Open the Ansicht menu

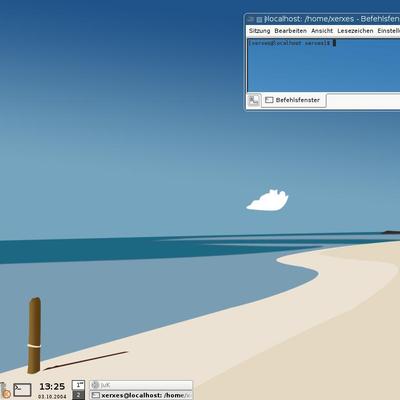[x=322, y=31]
